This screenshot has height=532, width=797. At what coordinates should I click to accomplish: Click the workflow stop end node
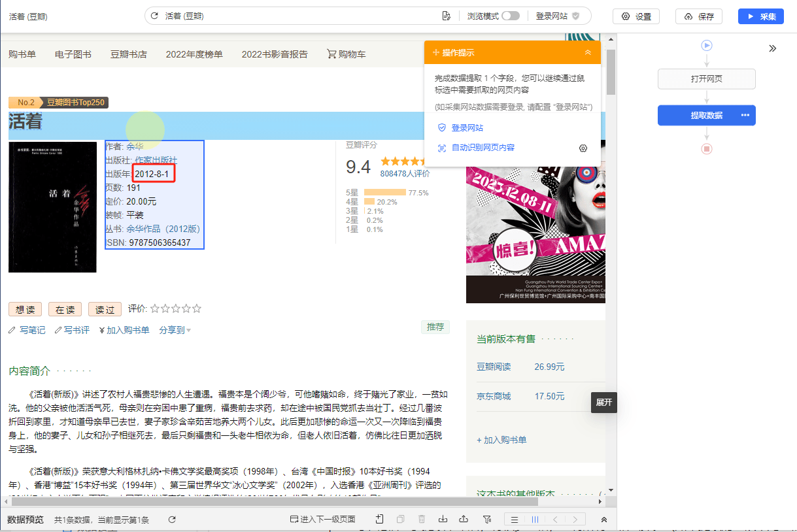pos(707,149)
